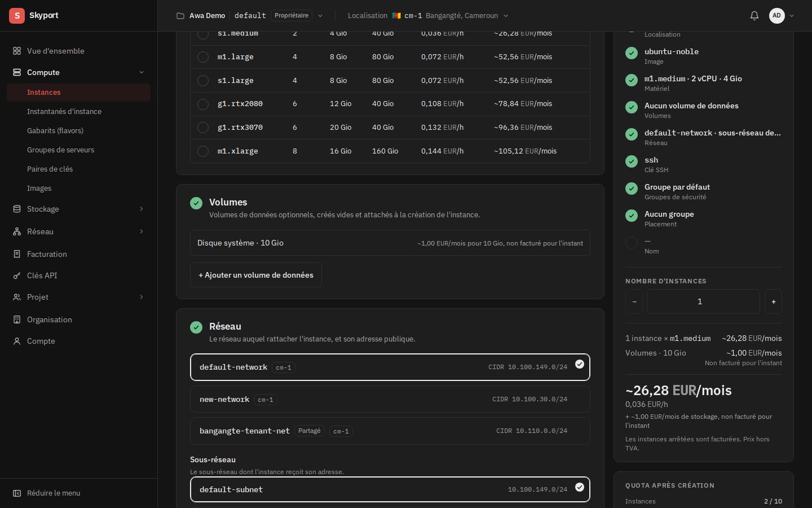812x508 pixels.
Task: Go to Gabarits (flavors)
Action: [x=55, y=130]
